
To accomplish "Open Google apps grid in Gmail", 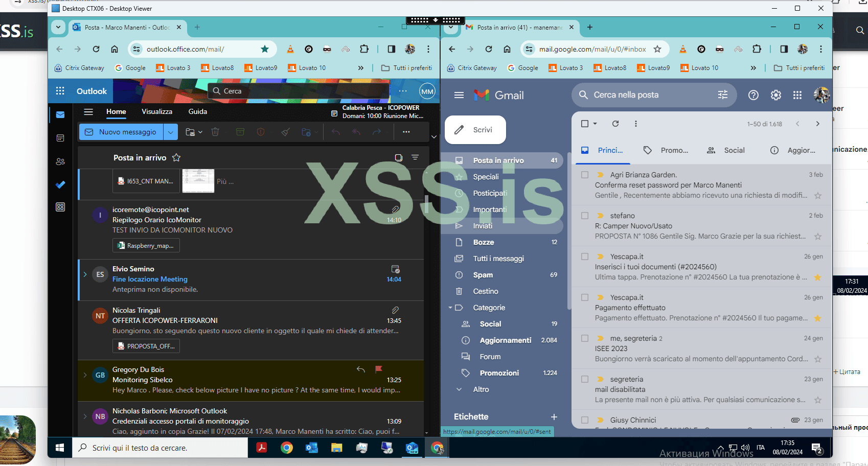I will point(797,95).
